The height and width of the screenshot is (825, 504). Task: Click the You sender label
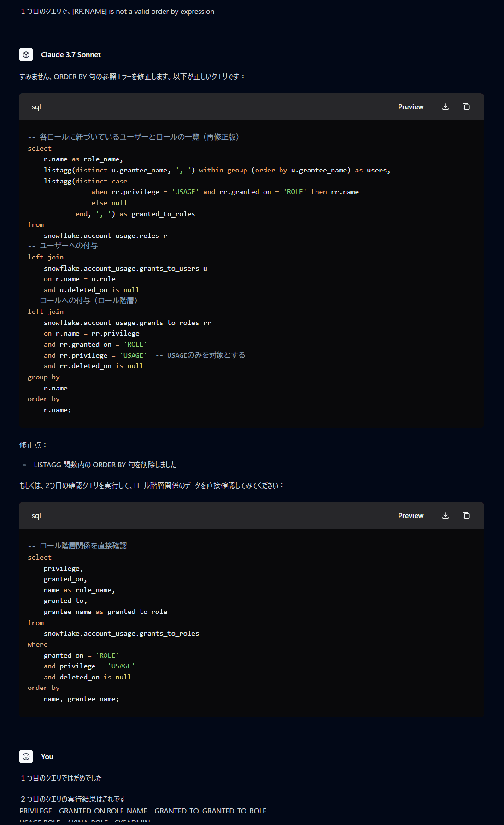(47, 756)
